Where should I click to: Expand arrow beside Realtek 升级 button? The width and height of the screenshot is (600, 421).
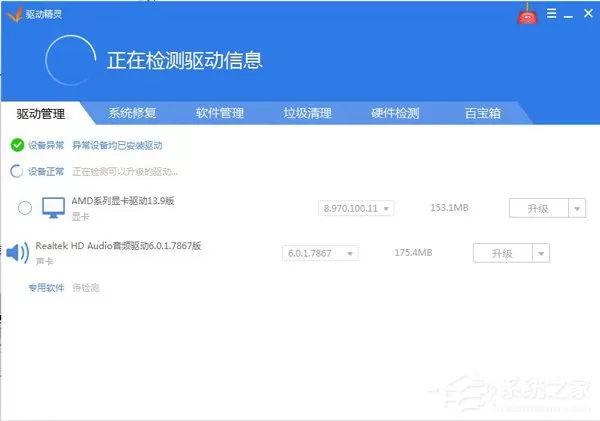click(541, 253)
